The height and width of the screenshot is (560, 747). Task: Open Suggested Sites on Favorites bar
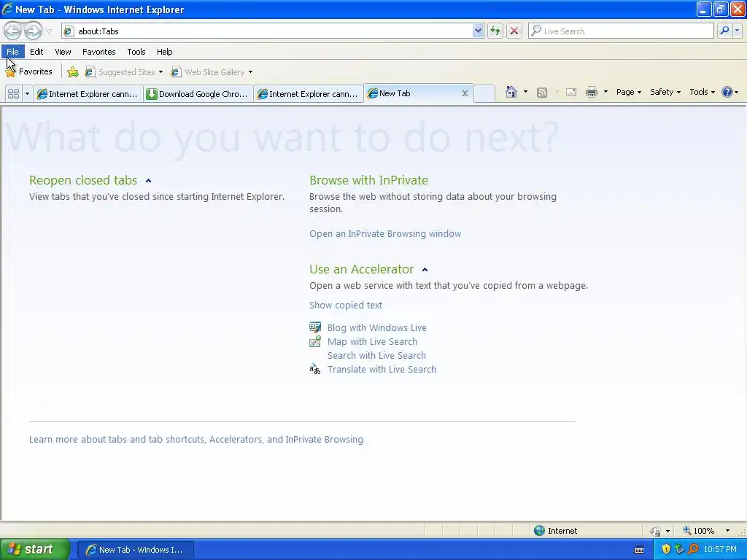[124, 72]
